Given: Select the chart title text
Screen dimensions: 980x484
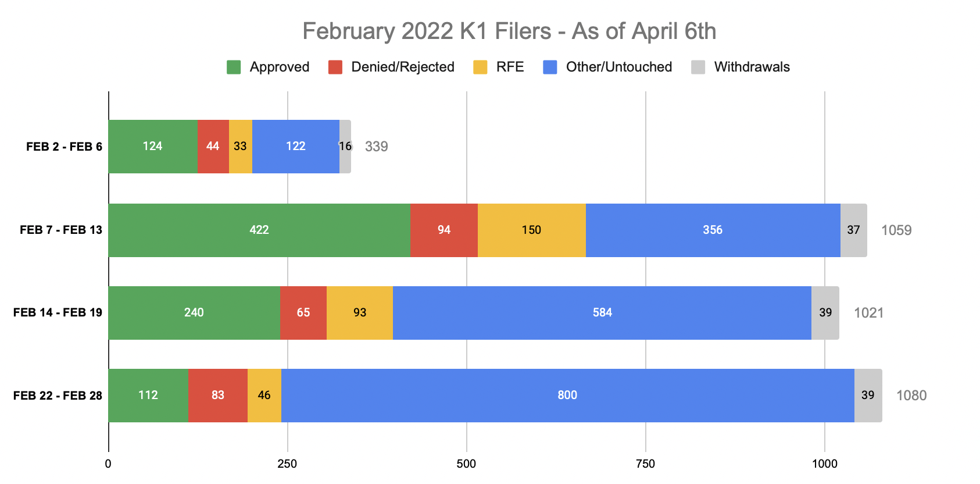Looking at the screenshot, I should (509, 31).
